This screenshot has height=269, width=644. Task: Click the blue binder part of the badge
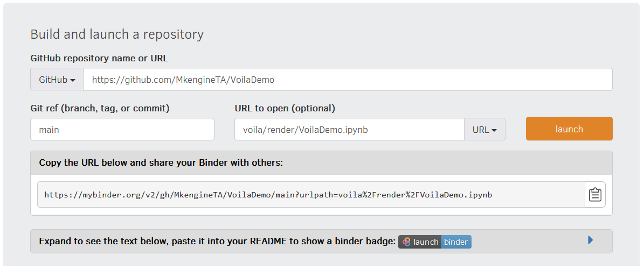coord(456,242)
